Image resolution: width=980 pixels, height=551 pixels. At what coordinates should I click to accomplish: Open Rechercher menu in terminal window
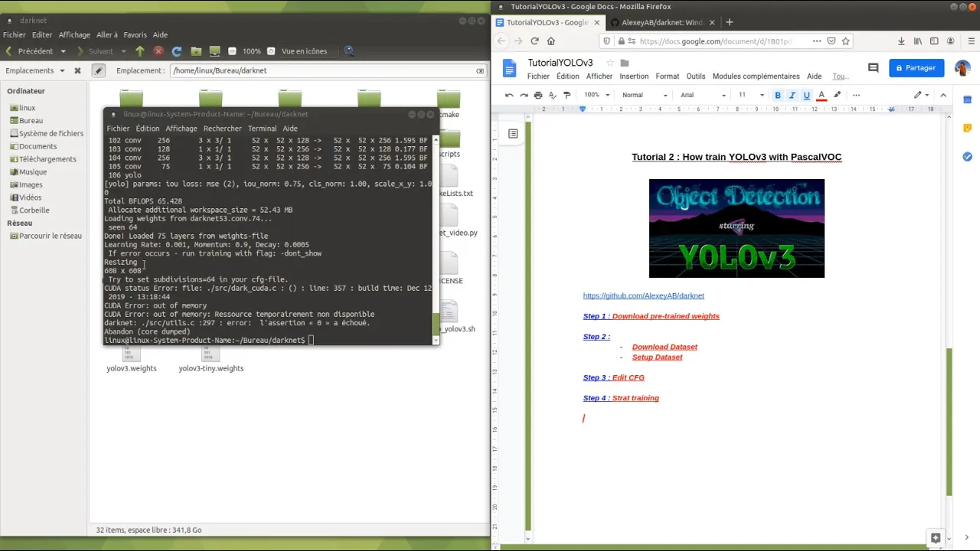[222, 129]
